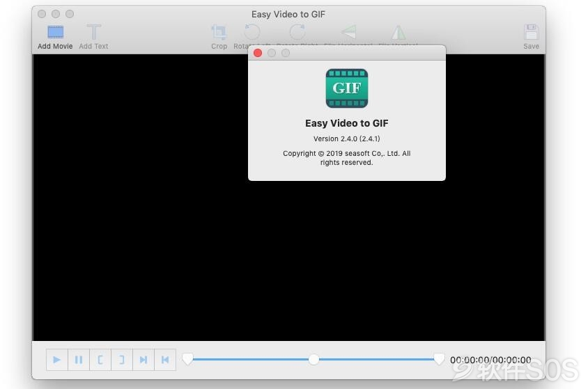Click the Rotate Left icon
The width and height of the screenshot is (588, 389).
point(252,32)
